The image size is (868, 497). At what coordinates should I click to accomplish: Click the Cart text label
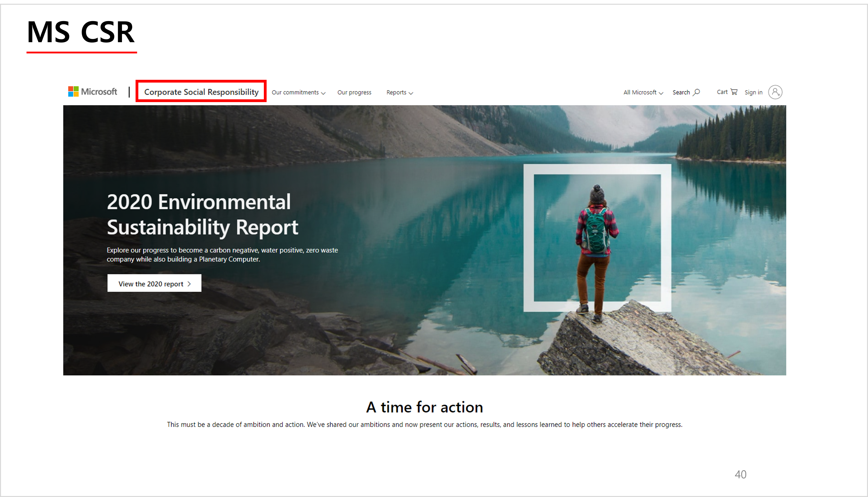pos(722,92)
